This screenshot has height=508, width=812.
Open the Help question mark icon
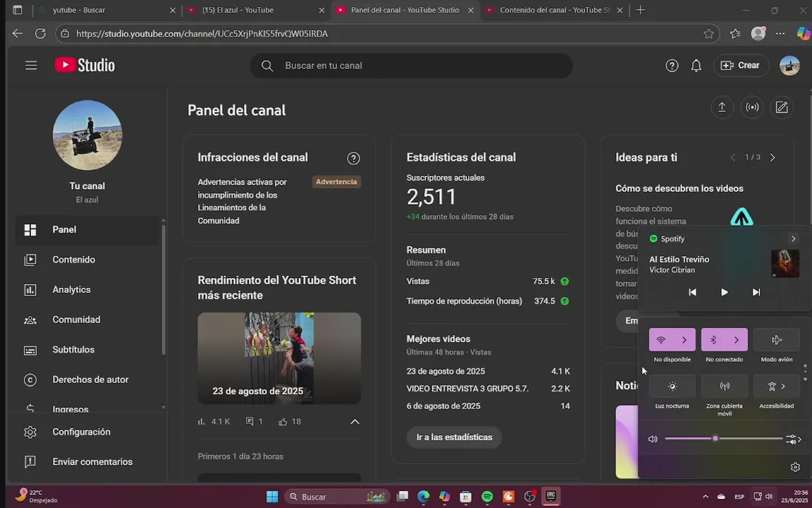click(672, 66)
